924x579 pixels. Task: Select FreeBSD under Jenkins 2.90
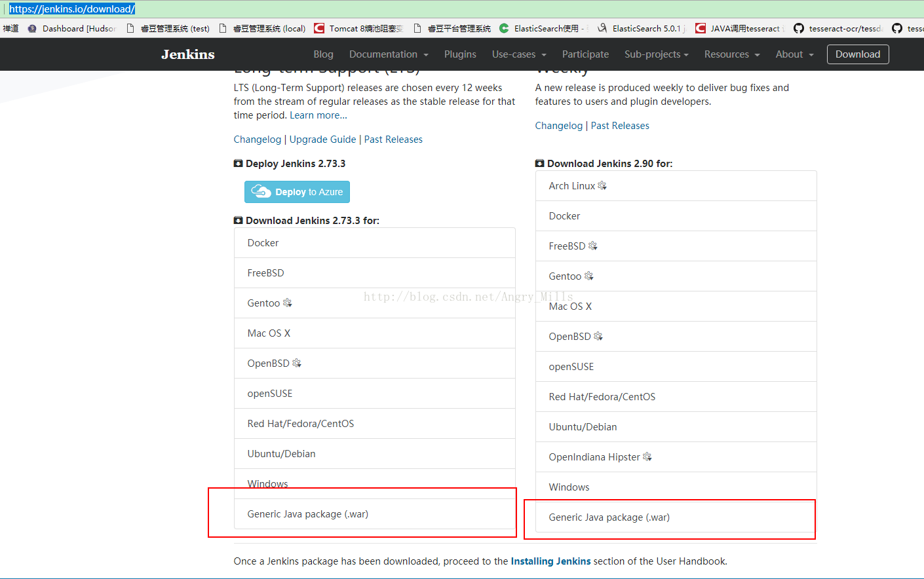tap(676, 246)
